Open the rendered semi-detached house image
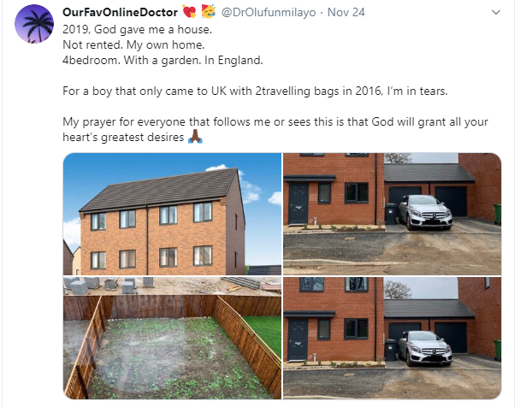The width and height of the screenshot is (532, 407). pos(173,214)
